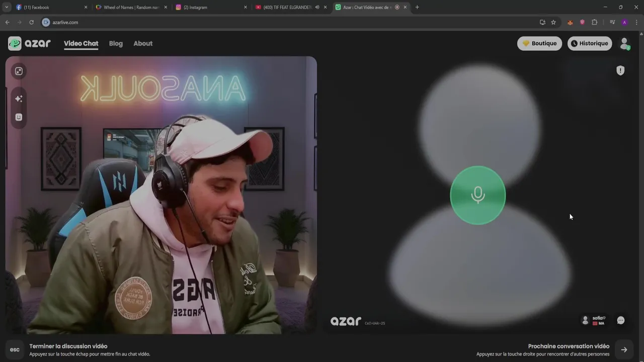644x362 pixels.
Task: Open the Chrome profile avatar
Action: point(624,22)
